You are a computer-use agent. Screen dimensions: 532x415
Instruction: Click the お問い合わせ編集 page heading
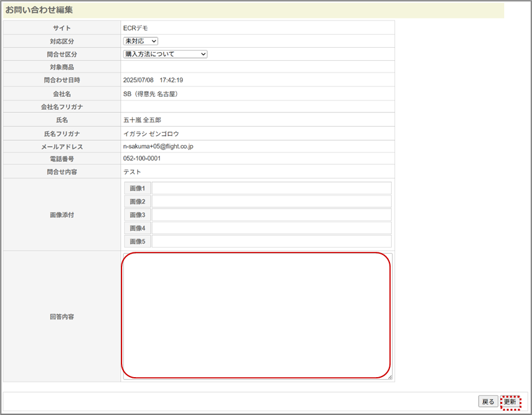[39, 10]
